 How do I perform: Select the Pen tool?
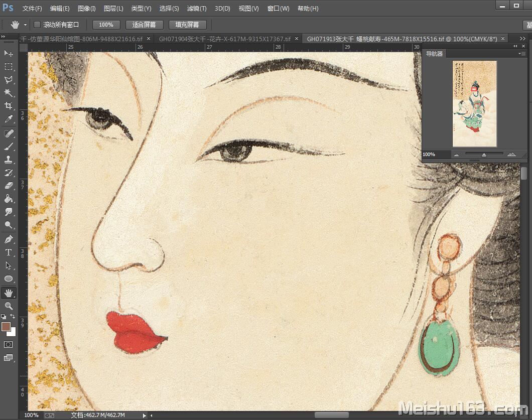(x=9, y=239)
